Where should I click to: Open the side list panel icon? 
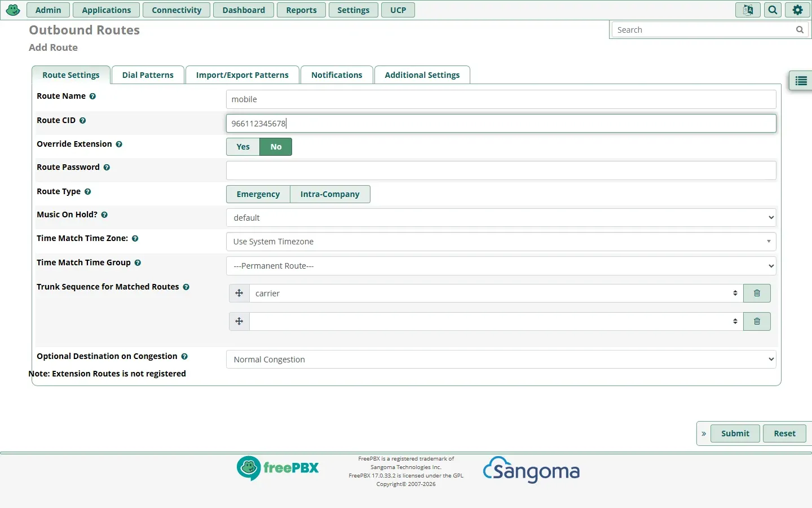tap(801, 81)
